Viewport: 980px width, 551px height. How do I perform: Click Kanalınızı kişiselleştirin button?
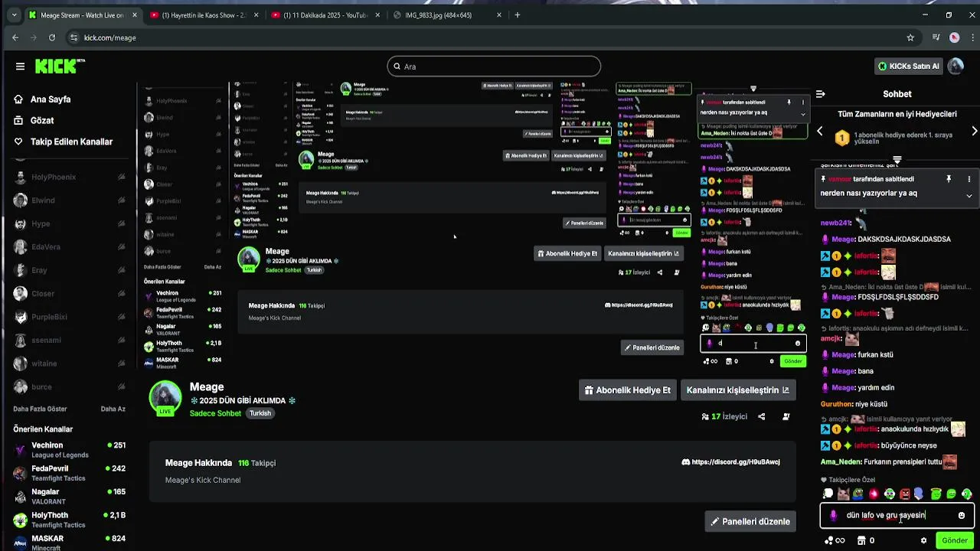[x=738, y=390]
